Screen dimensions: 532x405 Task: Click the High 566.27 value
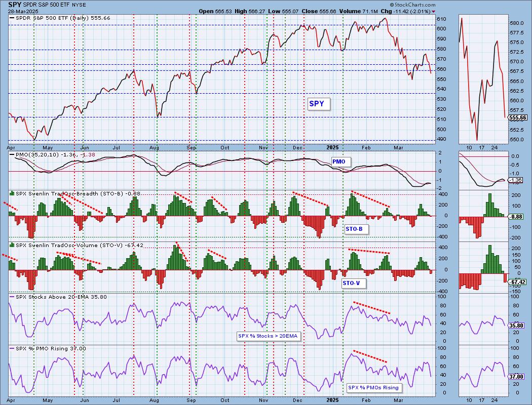(x=250, y=11)
